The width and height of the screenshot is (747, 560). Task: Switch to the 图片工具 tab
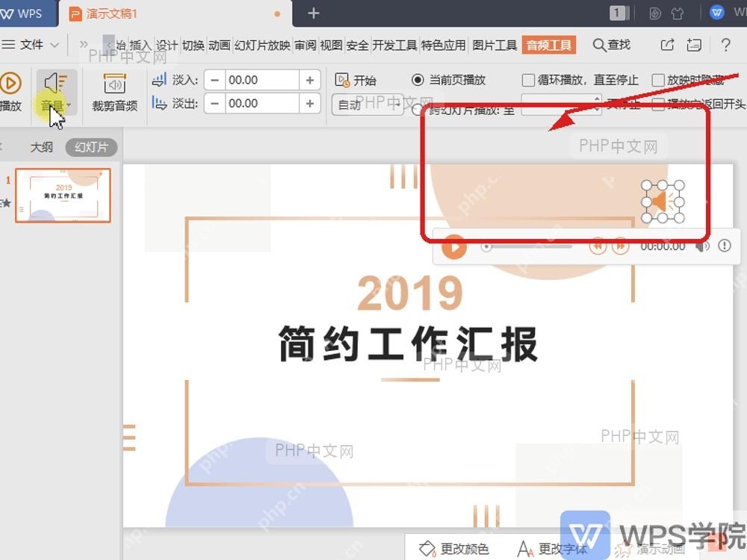point(495,46)
